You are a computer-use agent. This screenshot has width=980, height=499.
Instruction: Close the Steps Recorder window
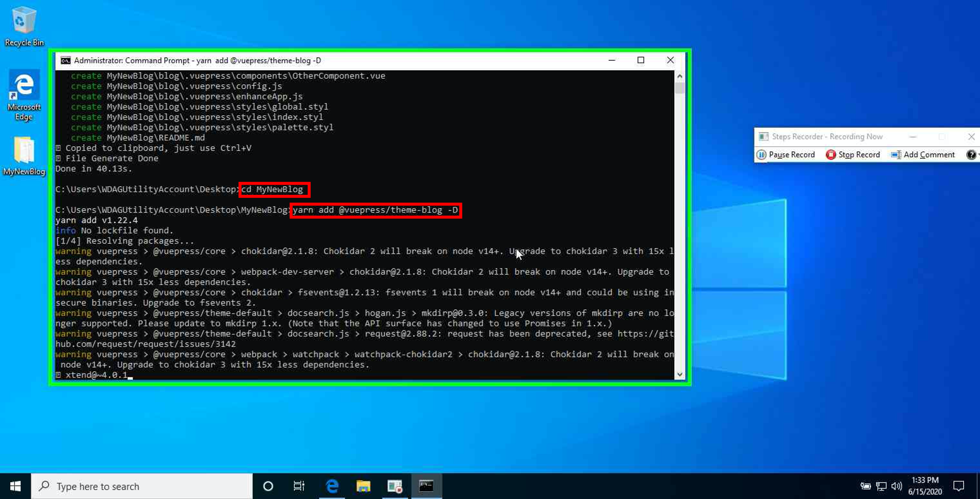pos(971,137)
